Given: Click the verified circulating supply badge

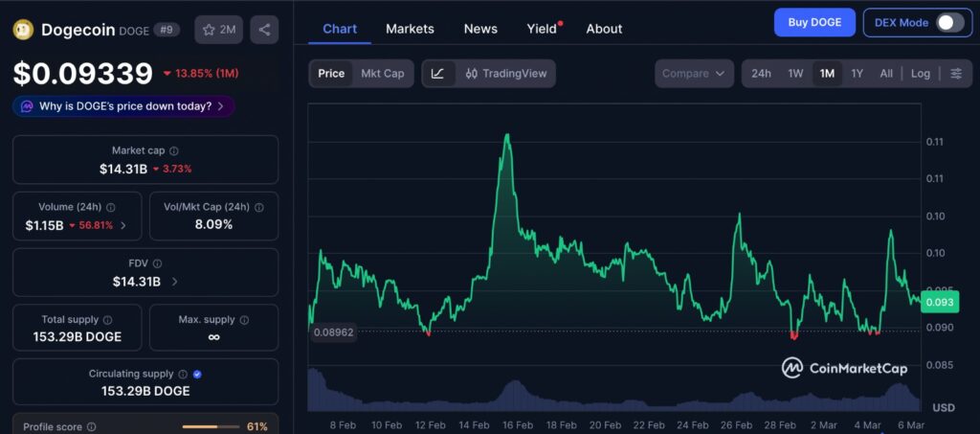Looking at the screenshot, I should tap(197, 374).
